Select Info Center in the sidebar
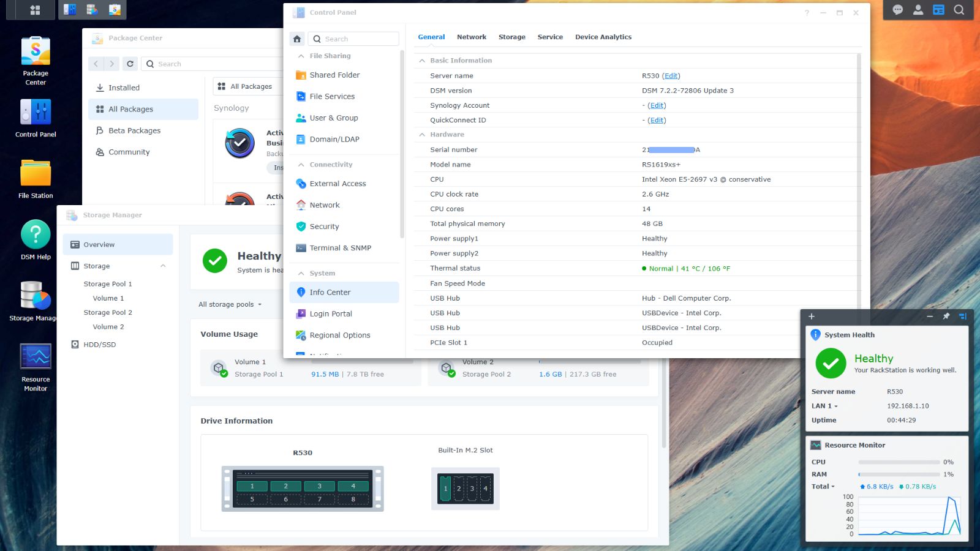 pos(344,292)
